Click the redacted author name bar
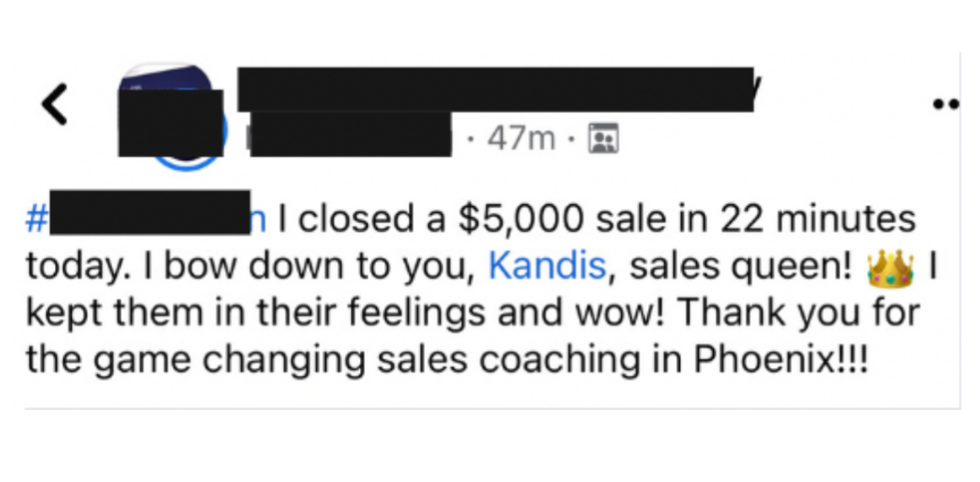980x482 pixels. (496, 90)
